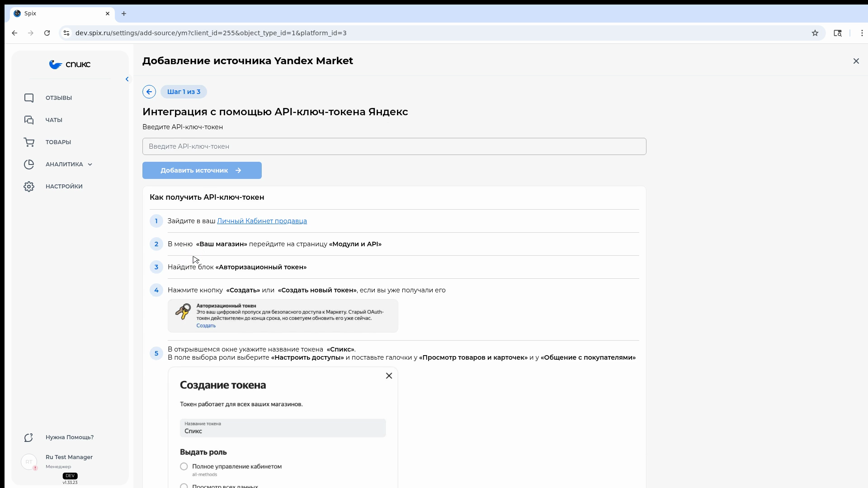Click the Нужна Помощь help icon
Viewport: 868px width, 488px height.
point(29,437)
